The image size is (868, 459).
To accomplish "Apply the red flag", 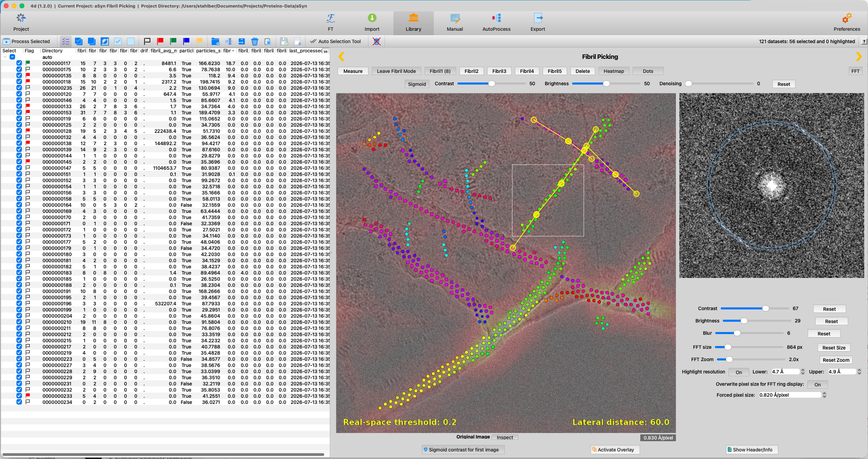I will point(160,41).
